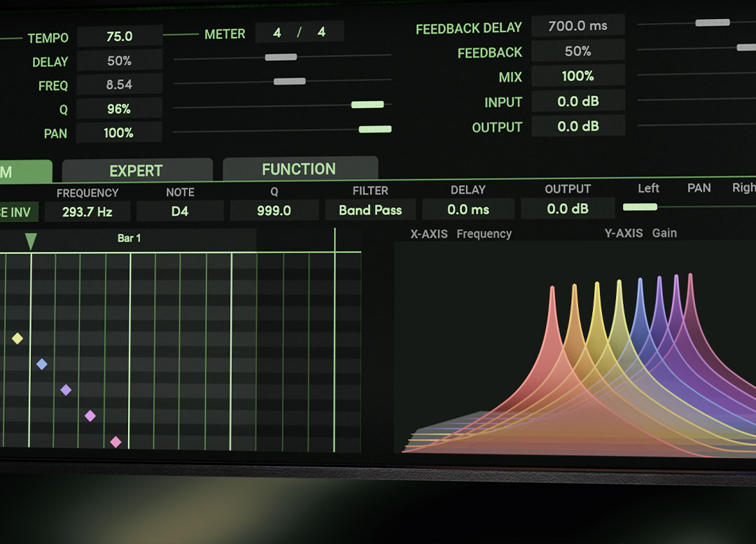Screen dimensions: 756x544
Task: Click the FEEDBACK DELAY 700.0 ms field
Action: tap(577, 26)
